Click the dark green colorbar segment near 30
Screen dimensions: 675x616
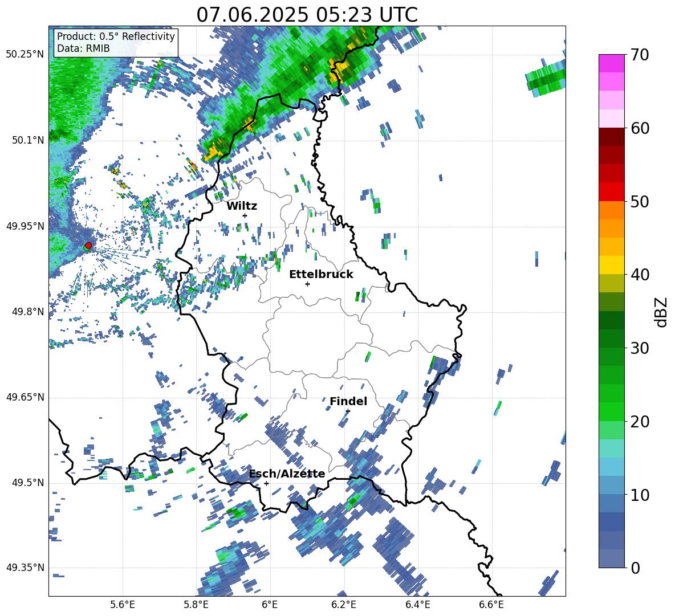pyautogui.click(x=611, y=338)
